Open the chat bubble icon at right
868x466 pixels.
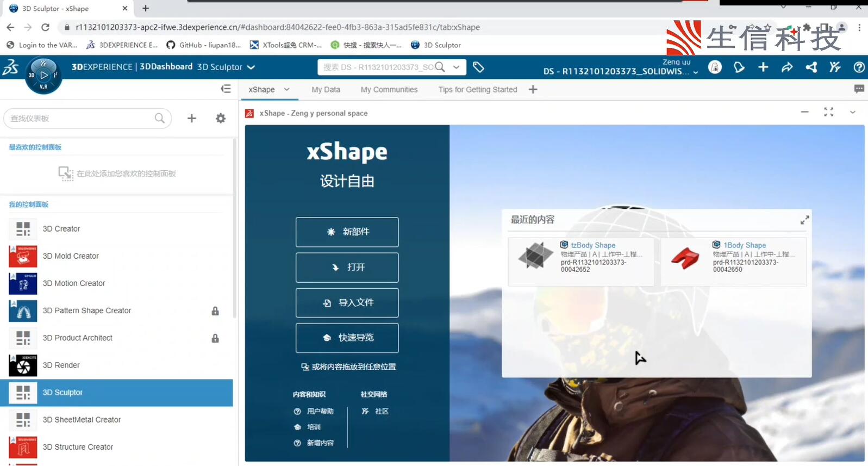point(859,89)
